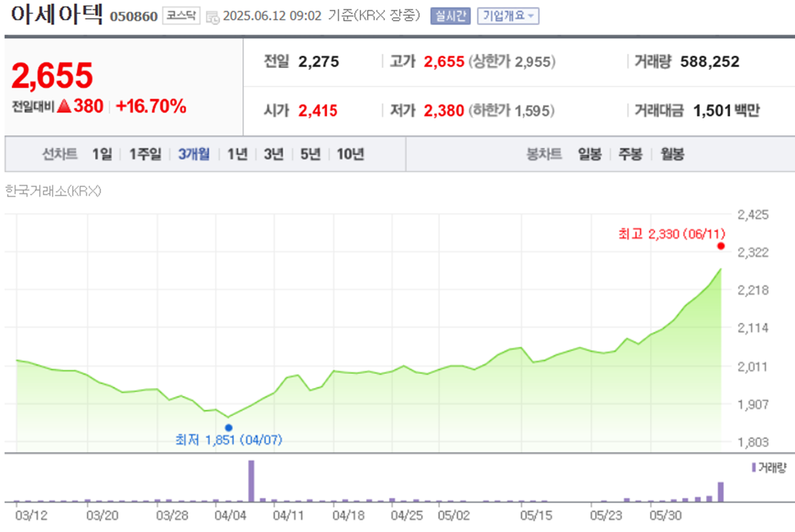Click the 04/25 date axis label
This screenshot has width=795, height=532.
tap(407, 516)
